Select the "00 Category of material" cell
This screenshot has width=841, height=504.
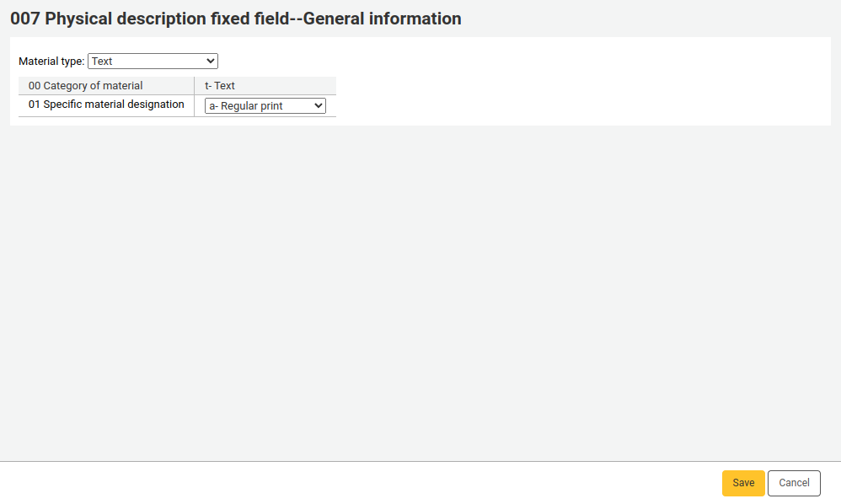[x=86, y=86]
